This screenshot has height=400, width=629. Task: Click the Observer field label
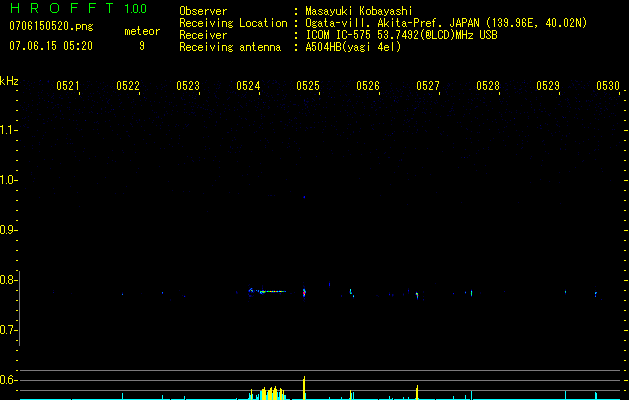tap(203, 11)
